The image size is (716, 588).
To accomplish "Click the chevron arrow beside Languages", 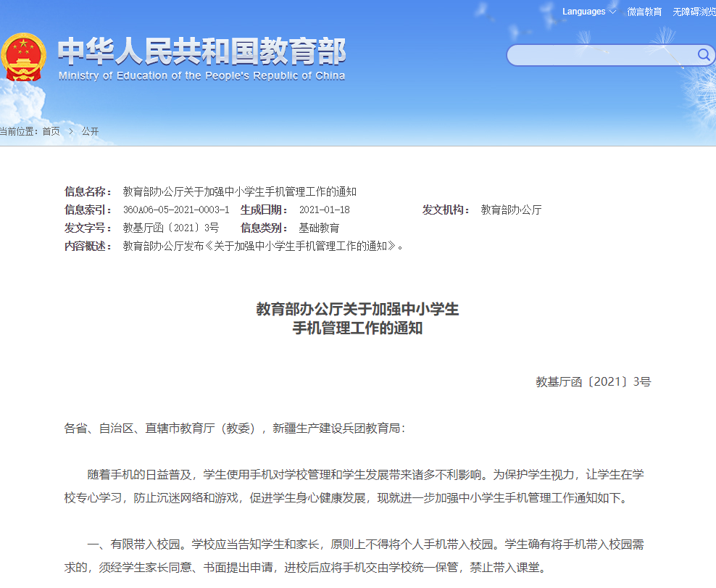I will [612, 12].
